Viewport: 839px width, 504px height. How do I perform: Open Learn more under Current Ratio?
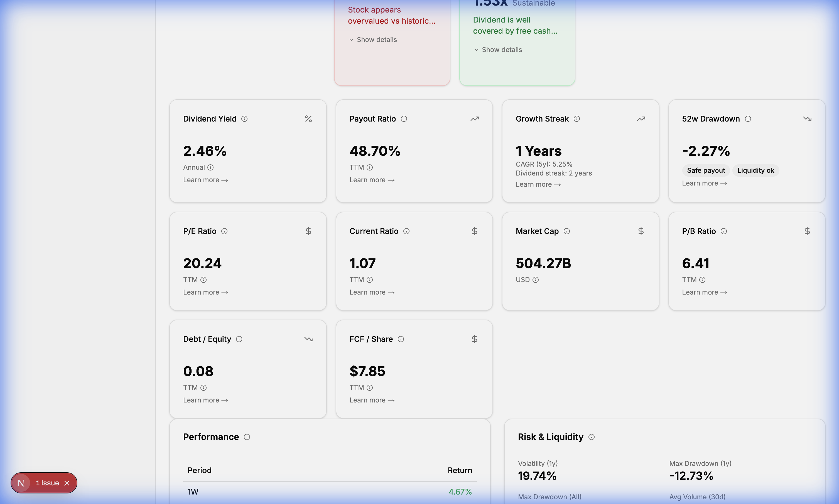tap(371, 292)
